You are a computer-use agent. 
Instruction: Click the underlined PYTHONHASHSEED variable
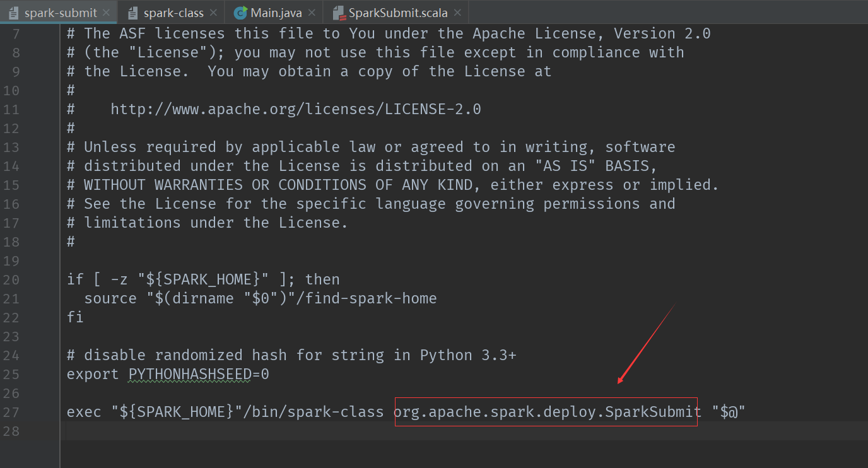click(189, 374)
